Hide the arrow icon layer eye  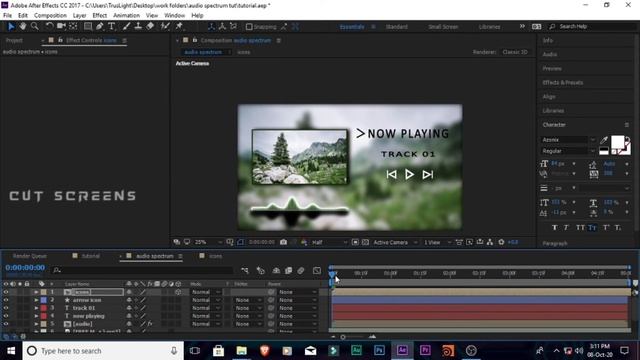tap(6, 300)
